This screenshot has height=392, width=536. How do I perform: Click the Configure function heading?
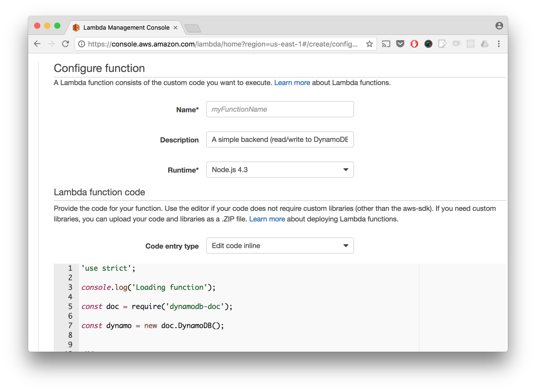pos(99,68)
